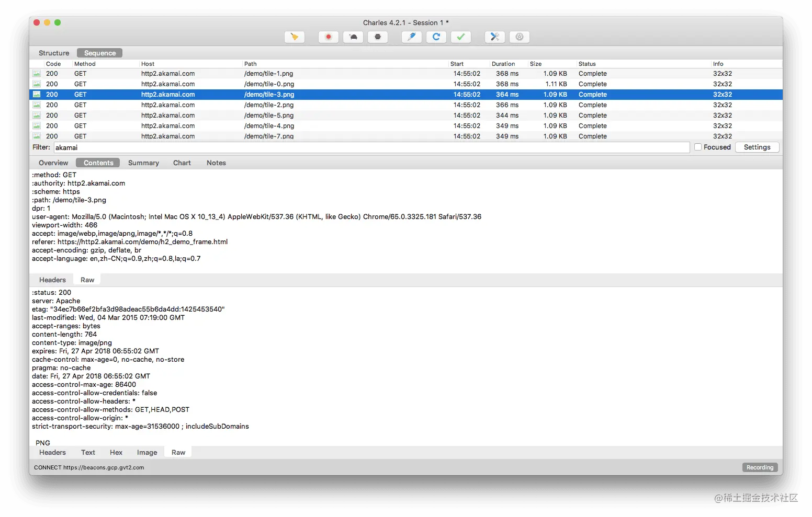This screenshot has height=517, width=812.
Task: Select the request Raw tab
Action: pyautogui.click(x=87, y=280)
